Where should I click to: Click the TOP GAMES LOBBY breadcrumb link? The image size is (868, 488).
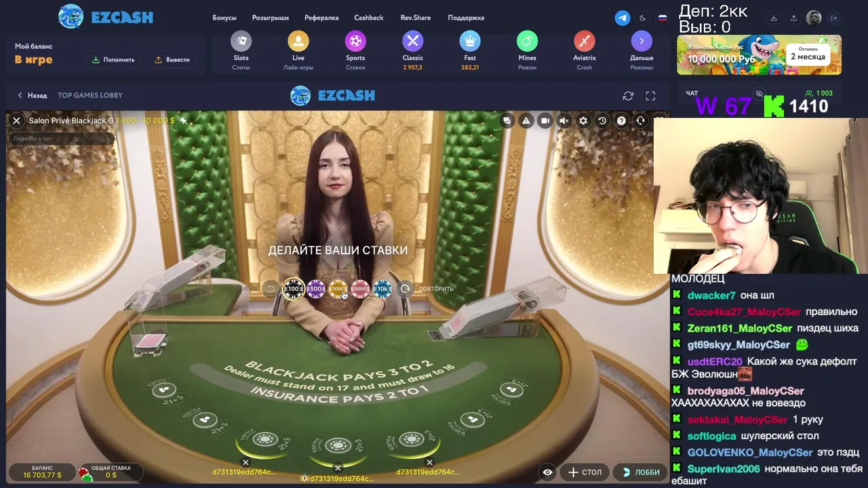(90, 96)
